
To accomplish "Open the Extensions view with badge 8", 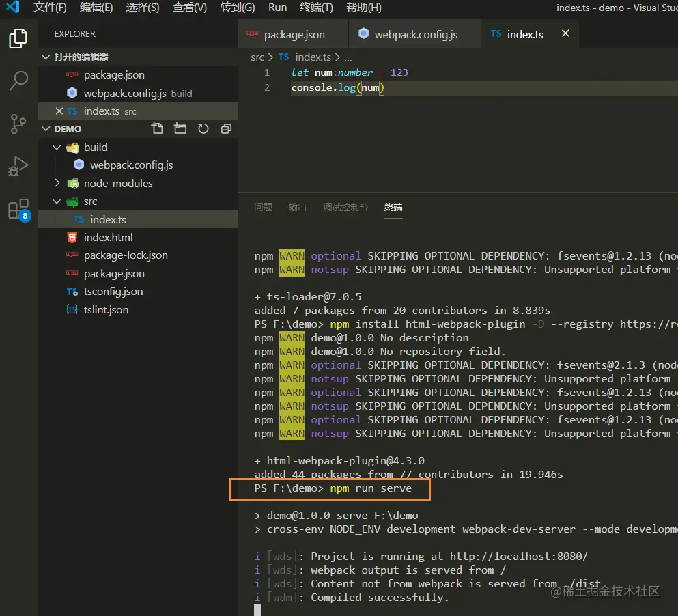I will [19, 210].
